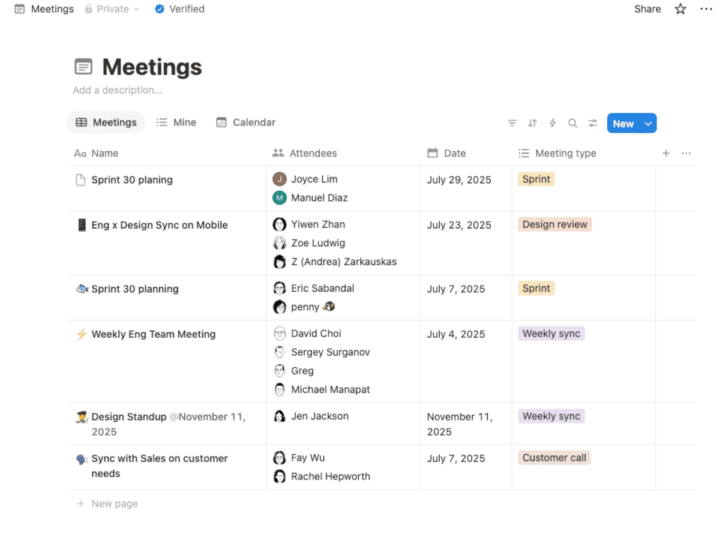
Task: Open Eng x Design Sync on Mobile
Action: coord(159,225)
